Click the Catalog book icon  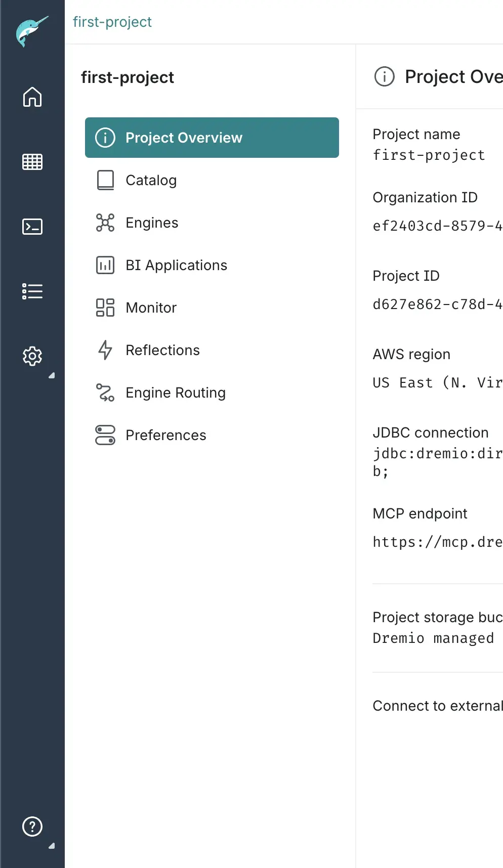coord(105,180)
